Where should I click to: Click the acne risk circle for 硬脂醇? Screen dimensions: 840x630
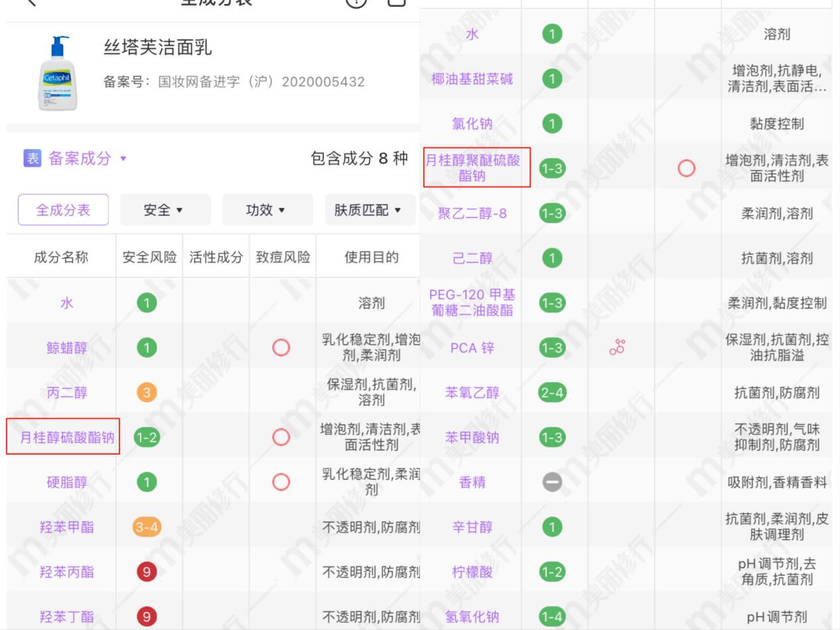[281, 483]
